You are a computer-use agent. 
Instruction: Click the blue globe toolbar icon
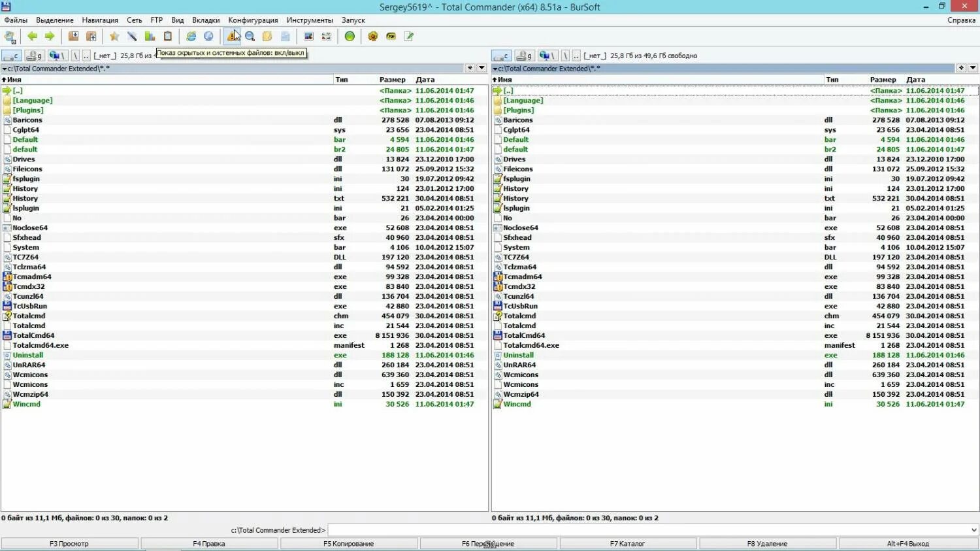tap(209, 37)
